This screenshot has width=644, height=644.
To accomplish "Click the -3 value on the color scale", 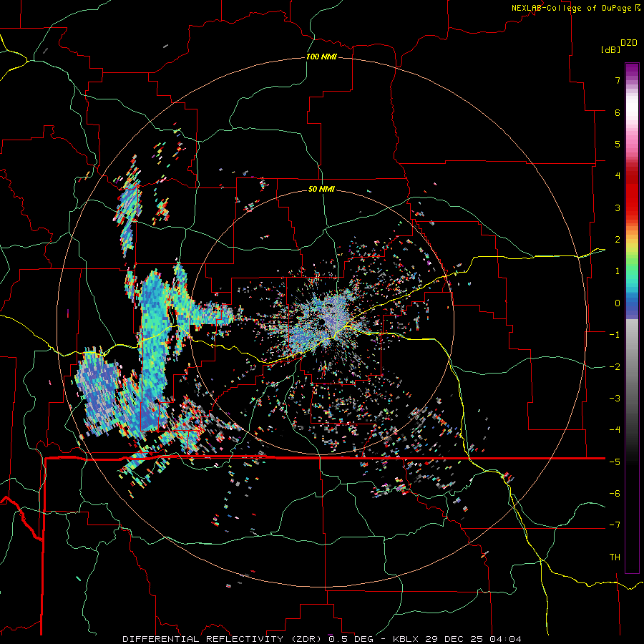I will coord(615,399).
